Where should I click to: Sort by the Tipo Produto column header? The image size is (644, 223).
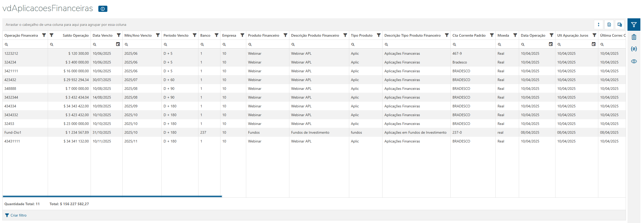click(x=361, y=35)
